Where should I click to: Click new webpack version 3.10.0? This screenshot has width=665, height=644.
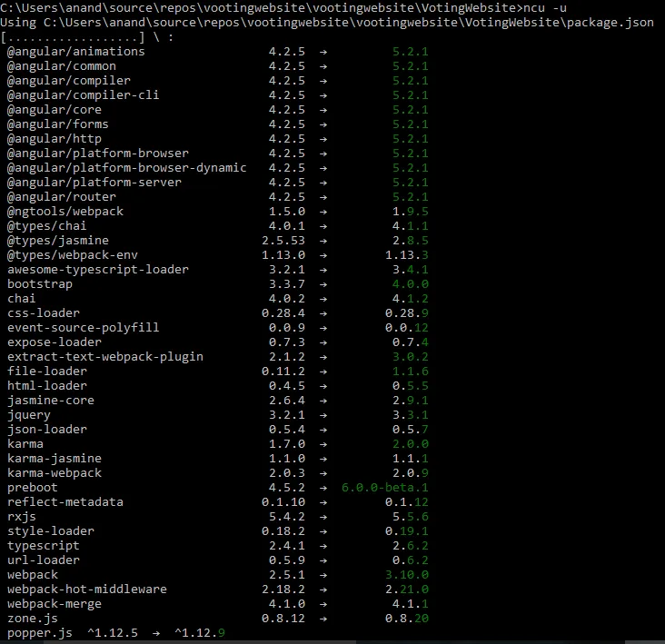407,574
